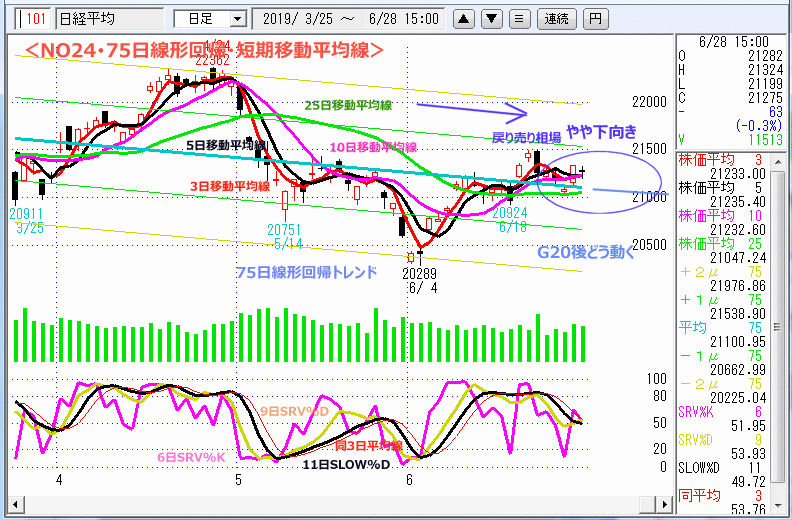This screenshot has width=792, height=520.
Task: Open the ≡ list button
Action: tap(519, 18)
